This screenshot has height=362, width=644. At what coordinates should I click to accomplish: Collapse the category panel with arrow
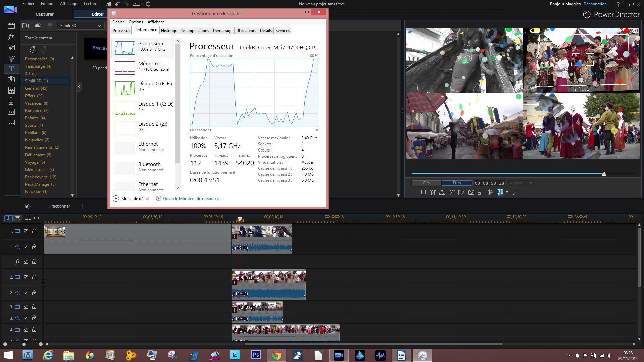coord(79,87)
